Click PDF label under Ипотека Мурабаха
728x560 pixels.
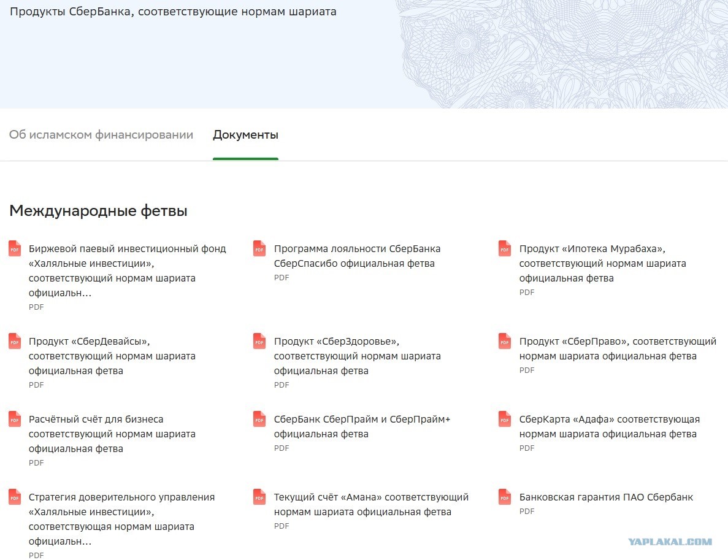(x=526, y=293)
